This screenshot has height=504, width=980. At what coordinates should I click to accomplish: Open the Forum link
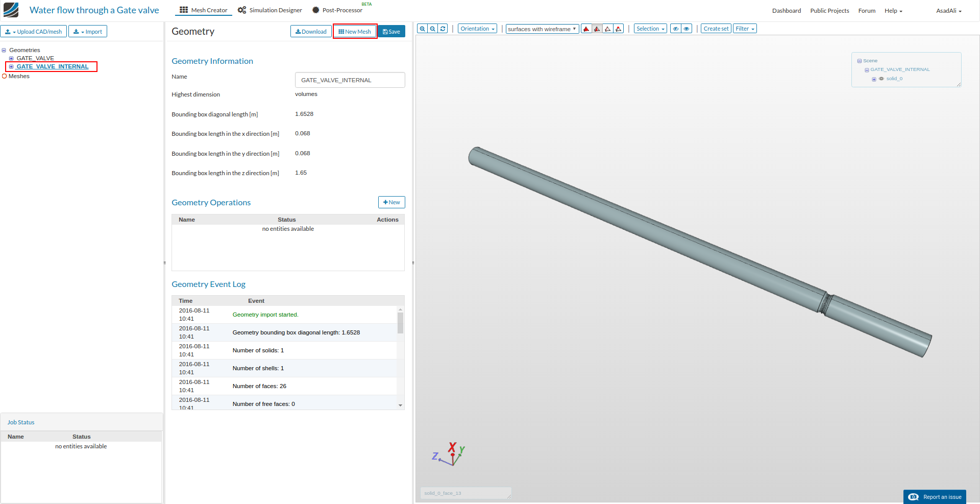tap(867, 11)
